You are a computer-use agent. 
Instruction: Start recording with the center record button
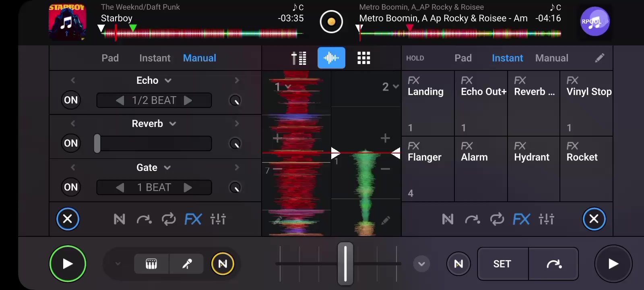coord(331,21)
